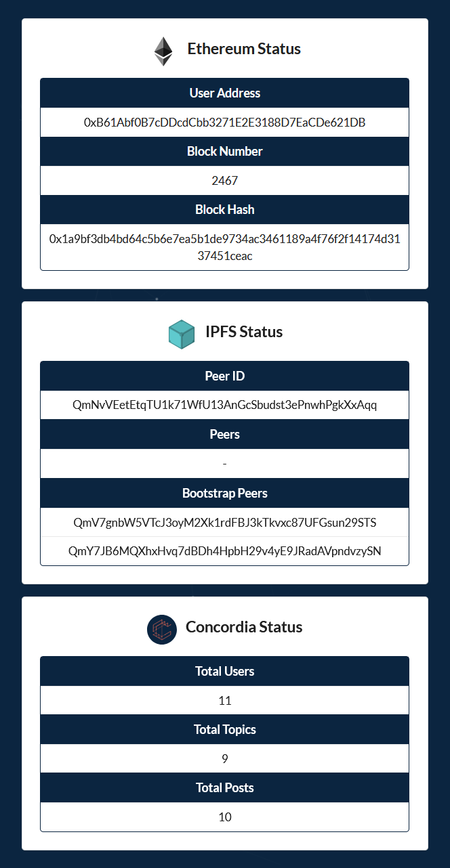Screen dimensions: 450x868
Task: Click the Total Topics header row
Action: (225, 730)
